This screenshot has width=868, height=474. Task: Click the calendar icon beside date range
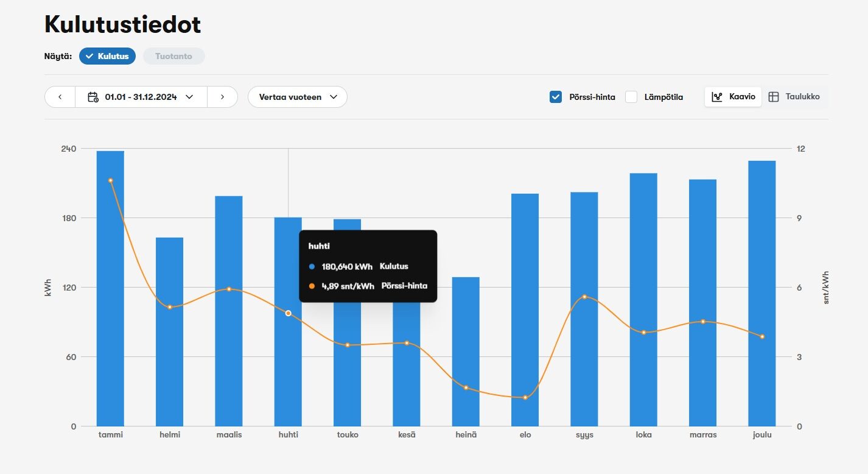tap(93, 97)
